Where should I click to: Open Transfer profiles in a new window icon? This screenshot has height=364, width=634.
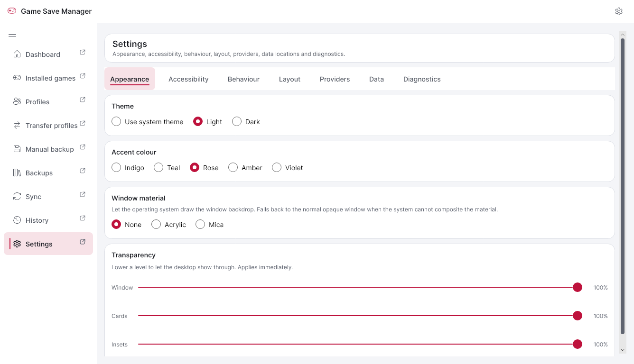pos(83,123)
